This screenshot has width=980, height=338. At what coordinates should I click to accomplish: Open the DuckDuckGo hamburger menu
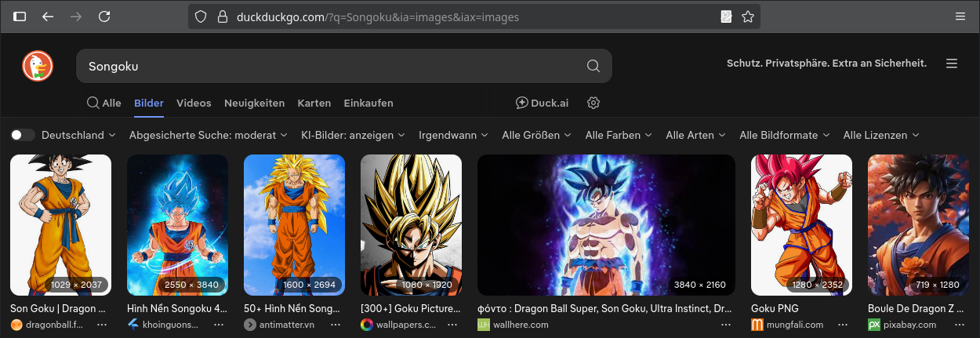[x=952, y=64]
